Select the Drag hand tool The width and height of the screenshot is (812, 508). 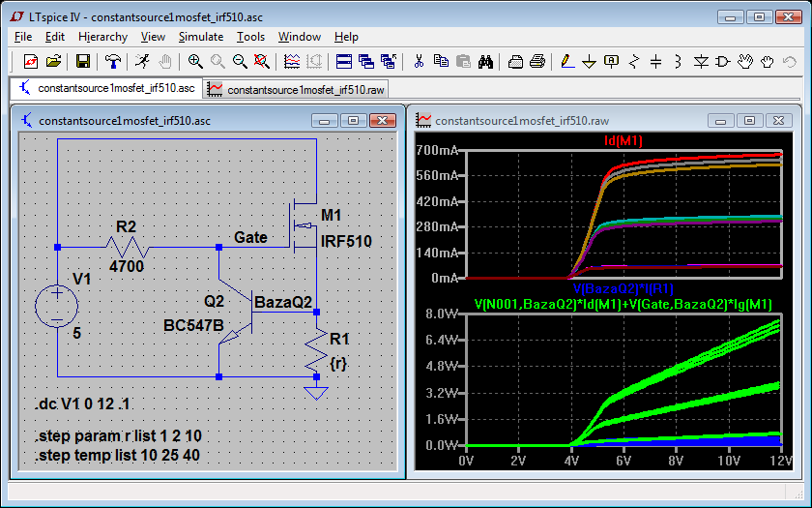coord(768,62)
